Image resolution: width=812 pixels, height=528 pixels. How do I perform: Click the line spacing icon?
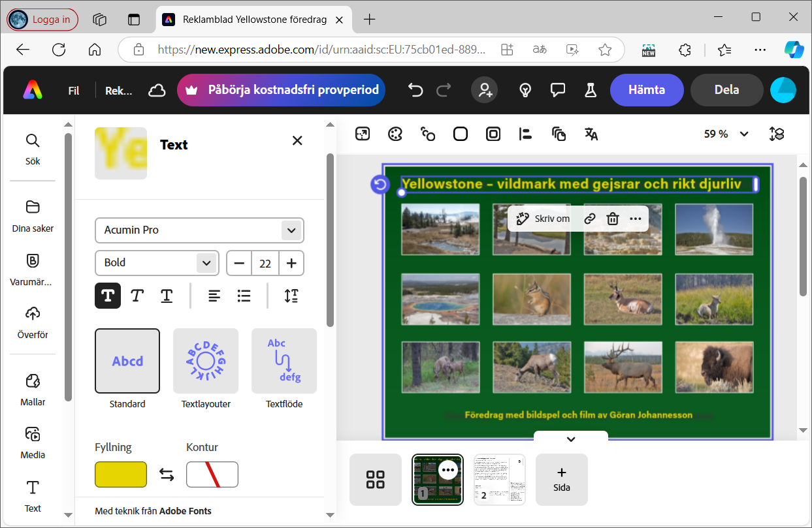tap(291, 296)
